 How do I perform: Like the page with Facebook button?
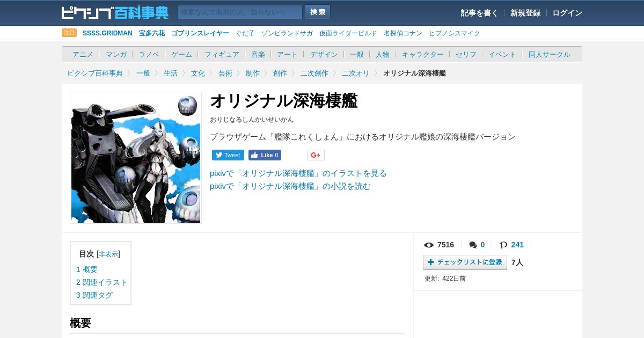(265, 155)
